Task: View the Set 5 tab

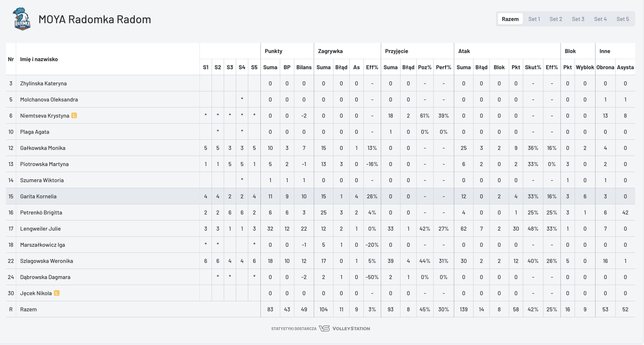Action: pyautogui.click(x=623, y=19)
